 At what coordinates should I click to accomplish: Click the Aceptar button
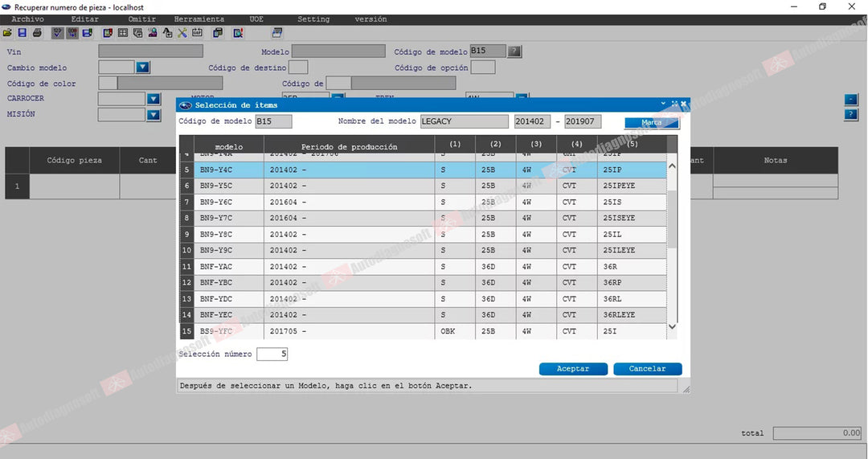573,369
